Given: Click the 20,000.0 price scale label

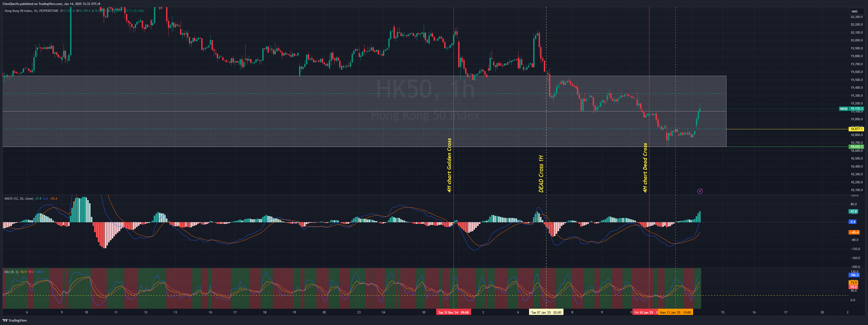Looking at the screenshot, I should (856, 40).
